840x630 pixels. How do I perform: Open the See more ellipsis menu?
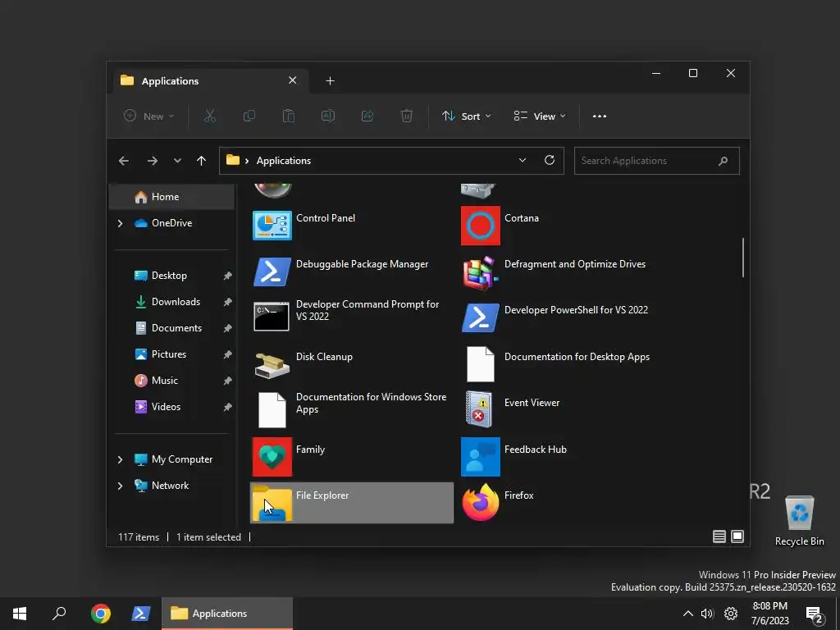(600, 116)
